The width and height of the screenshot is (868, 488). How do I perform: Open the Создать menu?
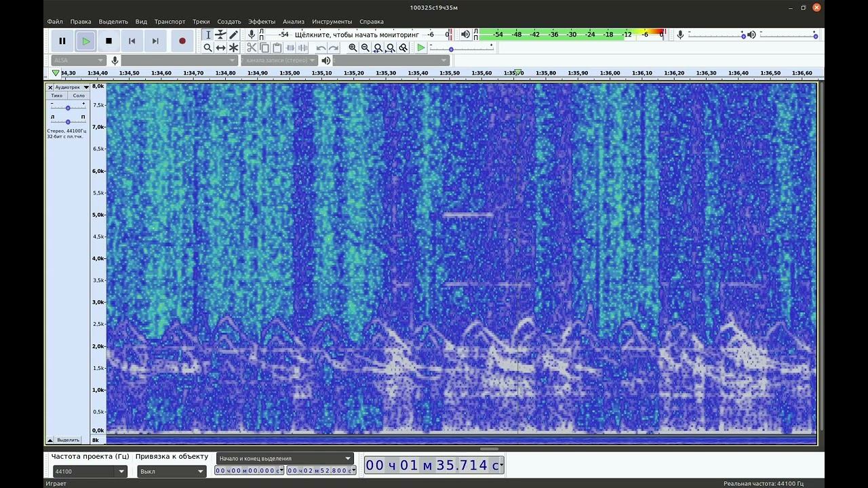click(x=229, y=22)
